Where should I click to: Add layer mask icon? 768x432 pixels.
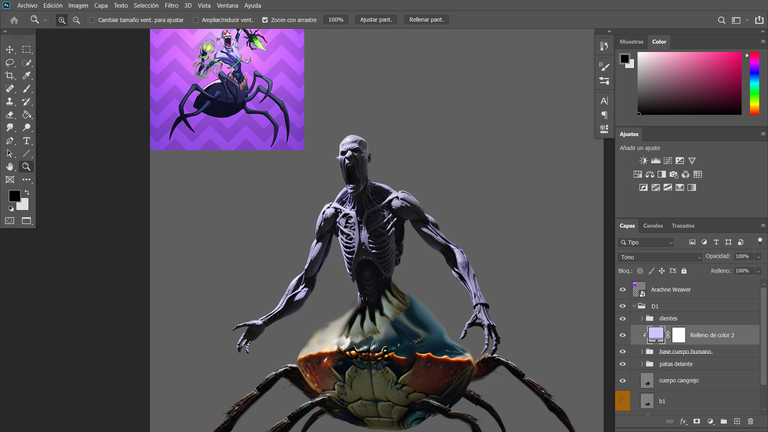click(x=696, y=421)
